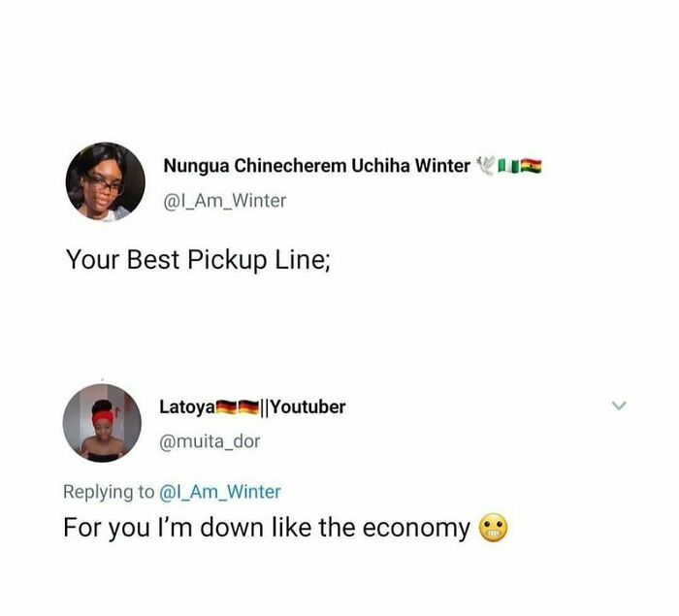Click the Latoya display name
Viewport: 679px width, 616px height.
(x=187, y=407)
